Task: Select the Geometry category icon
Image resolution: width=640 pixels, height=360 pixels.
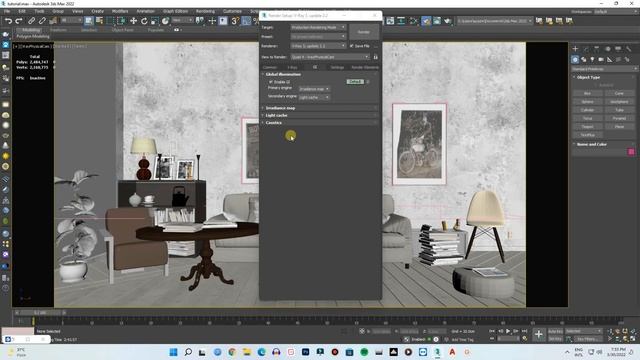Action: click(575, 60)
